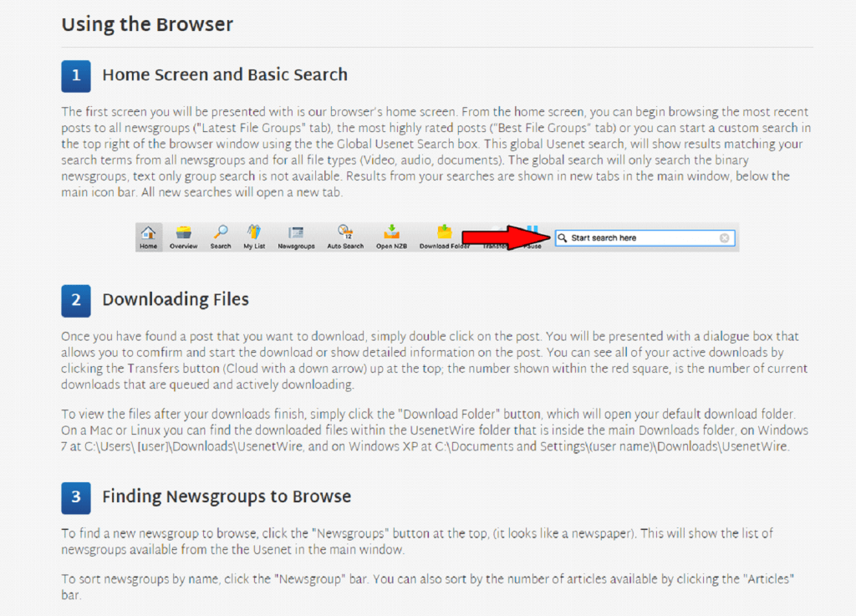This screenshot has width=856, height=616.
Task: Click the blue number 3 badge
Action: coord(76,497)
